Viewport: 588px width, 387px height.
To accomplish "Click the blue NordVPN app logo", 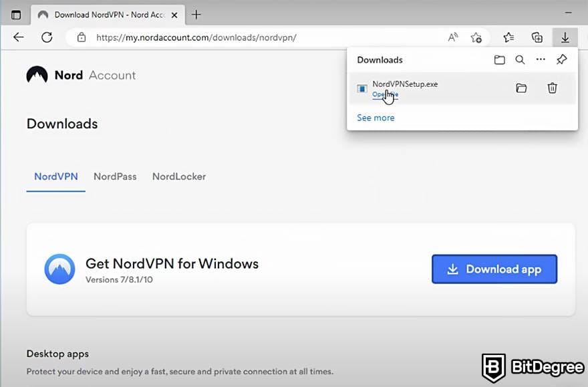I will [59, 269].
